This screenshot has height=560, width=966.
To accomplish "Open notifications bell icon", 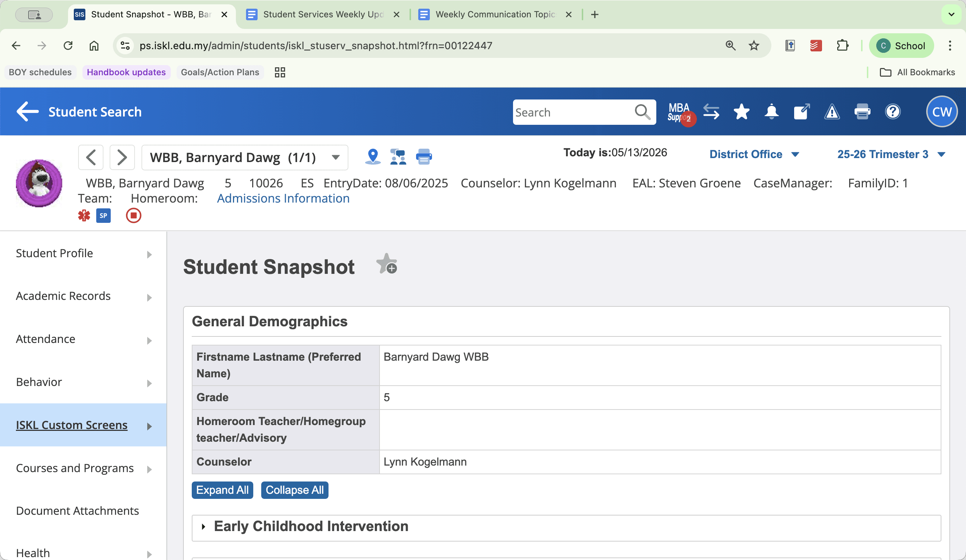I will coord(771,112).
